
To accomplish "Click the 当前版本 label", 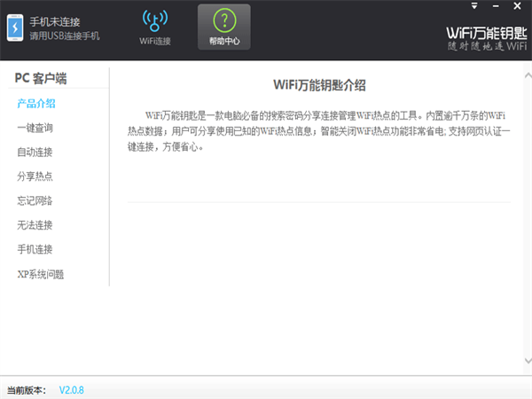I will pyautogui.click(x=26, y=390).
